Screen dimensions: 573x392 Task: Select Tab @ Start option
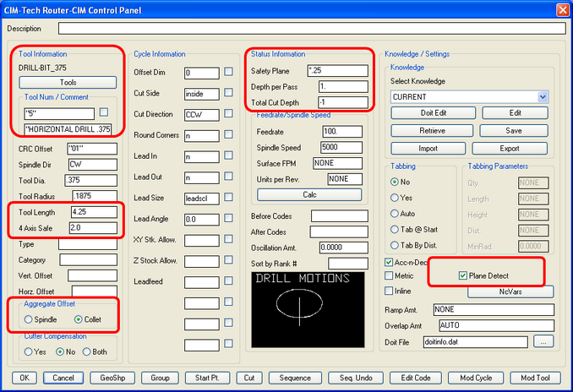pos(395,230)
